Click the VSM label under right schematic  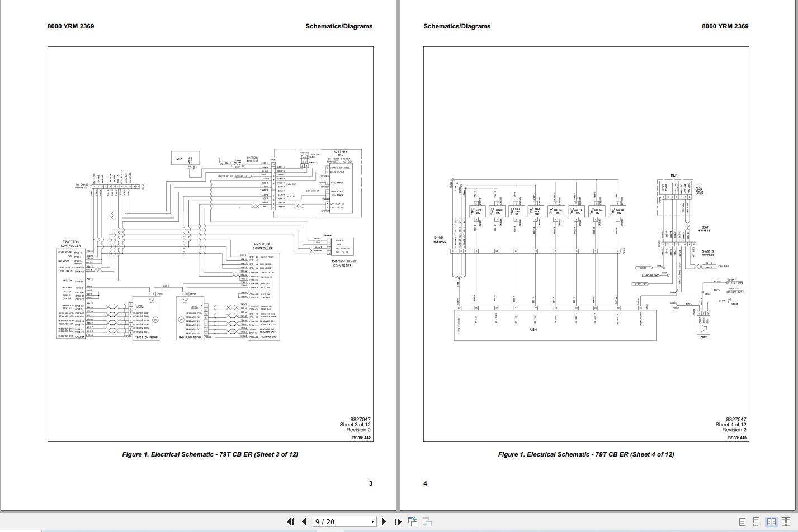[x=533, y=330]
